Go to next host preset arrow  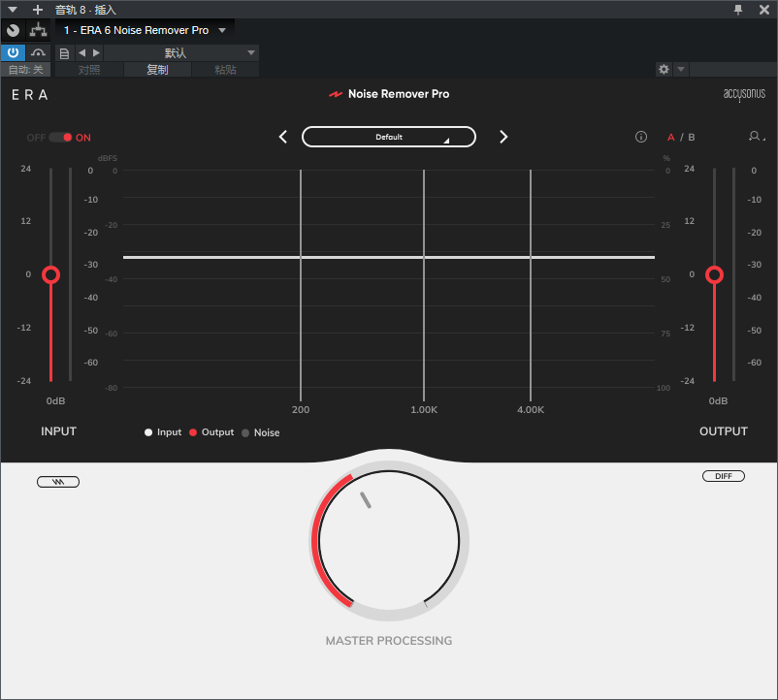click(x=96, y=52)
